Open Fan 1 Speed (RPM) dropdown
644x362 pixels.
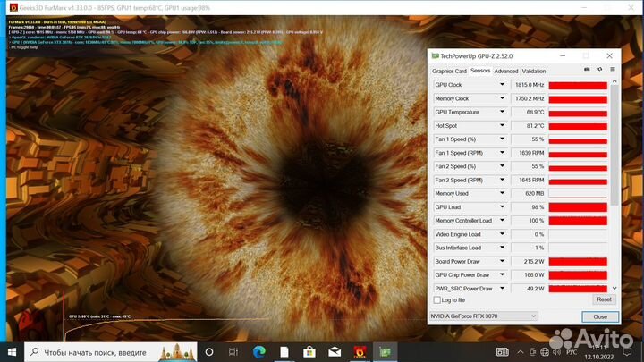(502, 153)
